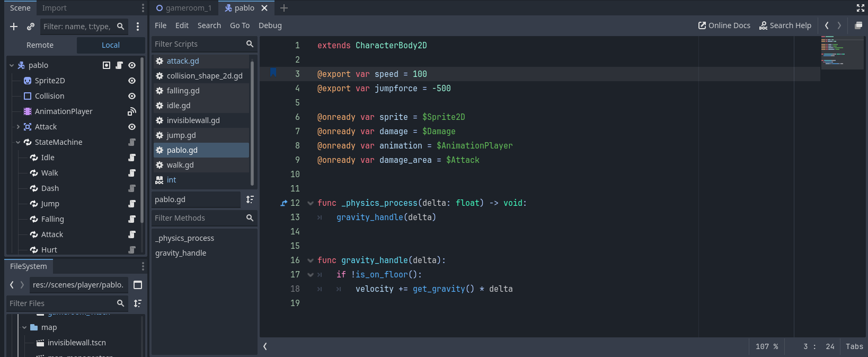Screen dimensions: 868x357
Task: Toggle visibility of the Attack node
Action: (x=132, y=127)
